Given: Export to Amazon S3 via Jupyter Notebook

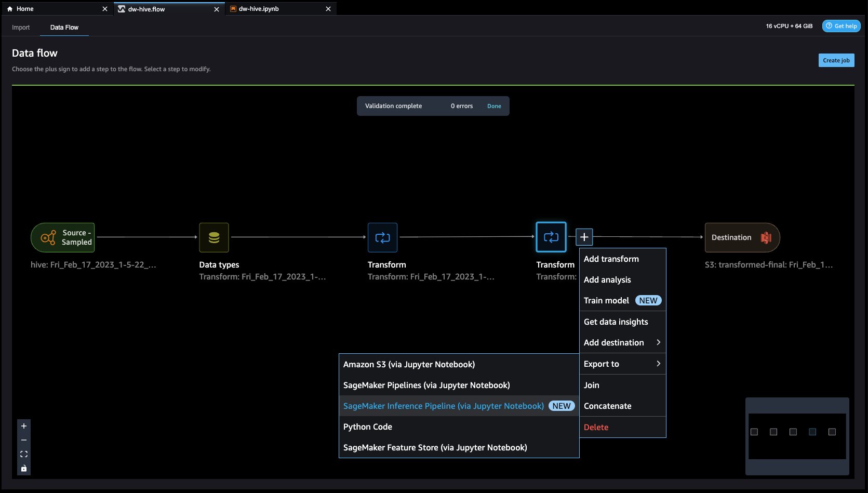Looking at the screenshot, I should 459,364.
